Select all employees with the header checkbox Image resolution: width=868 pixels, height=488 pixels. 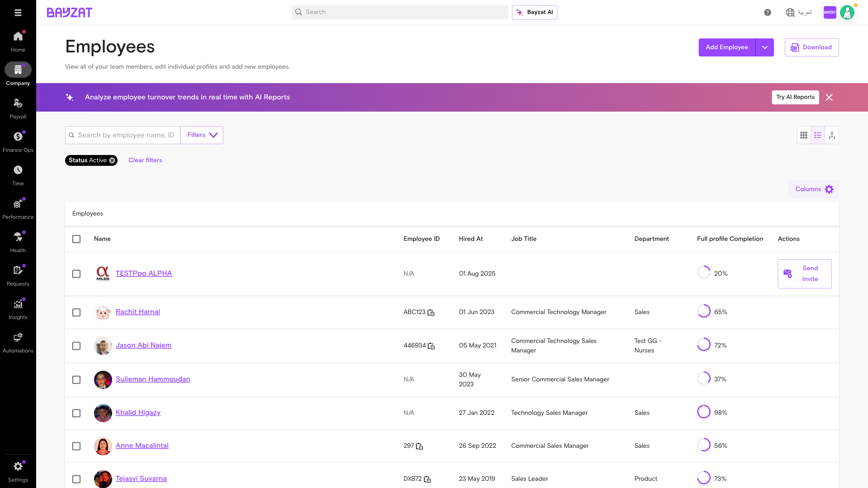pyautogui.click(x=76, y=239)
